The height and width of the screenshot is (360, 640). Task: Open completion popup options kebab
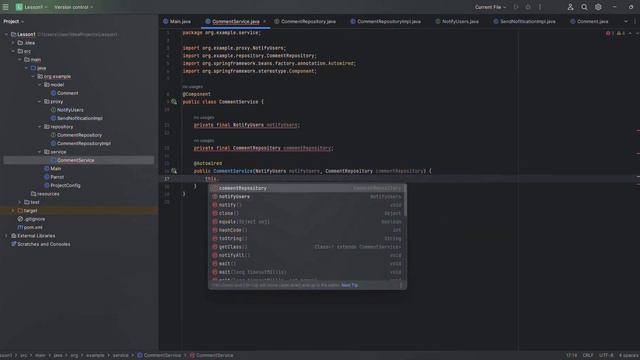click(x=401, y=285)
